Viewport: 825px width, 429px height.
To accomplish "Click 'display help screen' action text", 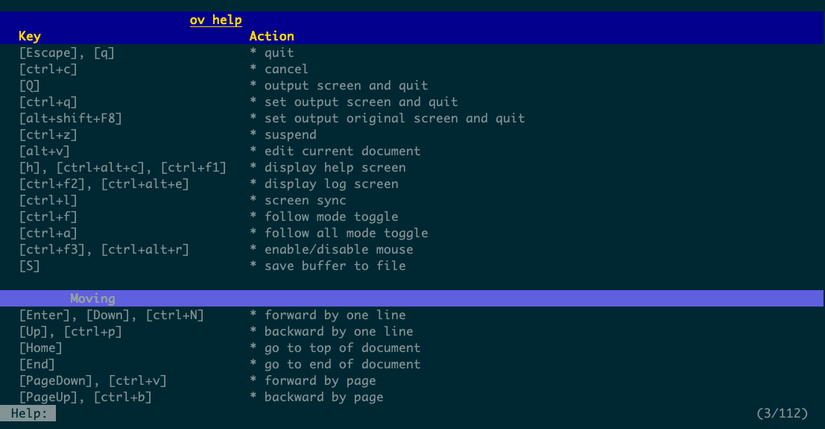I will point(335,167).
